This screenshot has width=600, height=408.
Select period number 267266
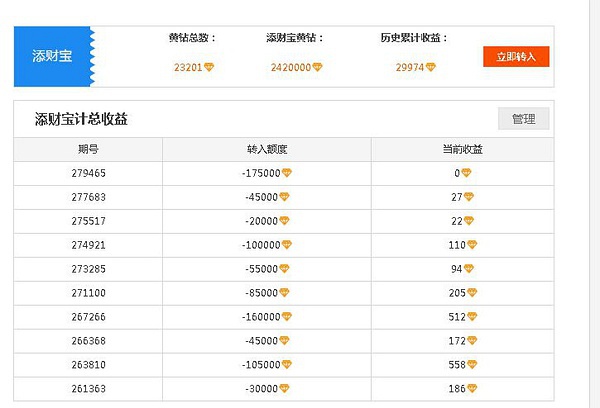[x=88, y=317]
